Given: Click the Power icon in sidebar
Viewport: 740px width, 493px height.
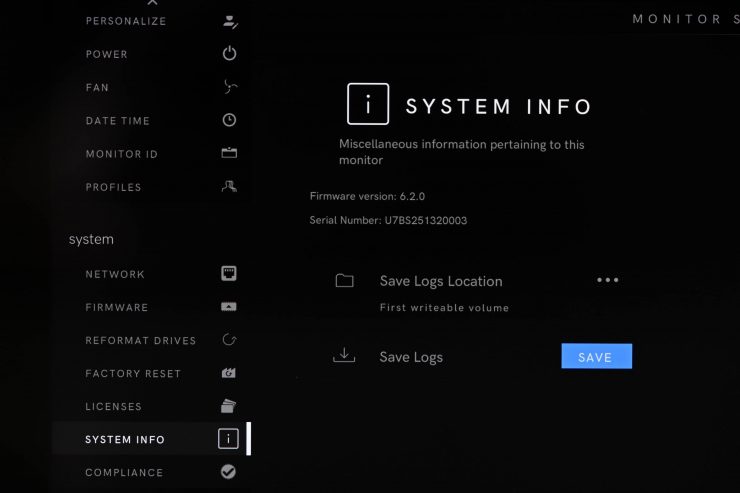Looking at the screenshot, I should [229, 54].
